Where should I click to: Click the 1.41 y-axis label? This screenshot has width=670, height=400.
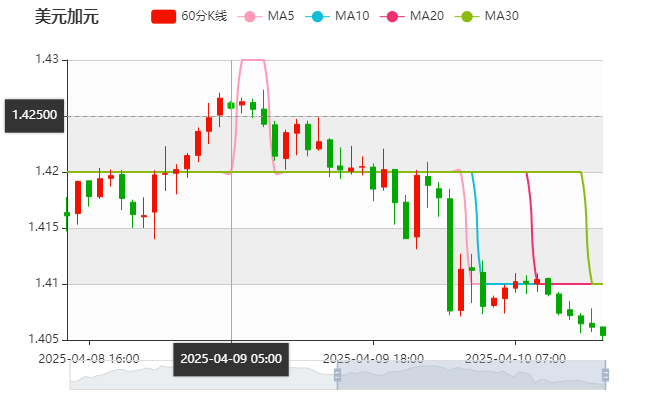click(x=47, y=283)
